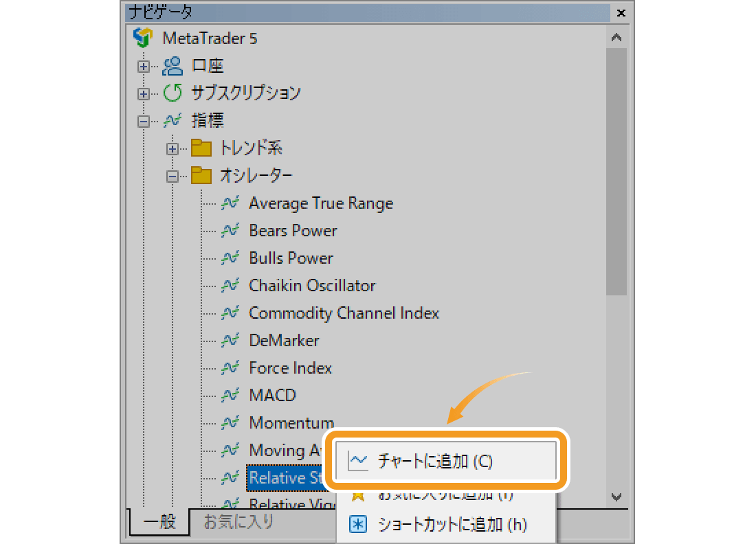Choose チャートに追加 (C) from context menu
The height and width of the screenshot is (544, 756).
[446, 461]
